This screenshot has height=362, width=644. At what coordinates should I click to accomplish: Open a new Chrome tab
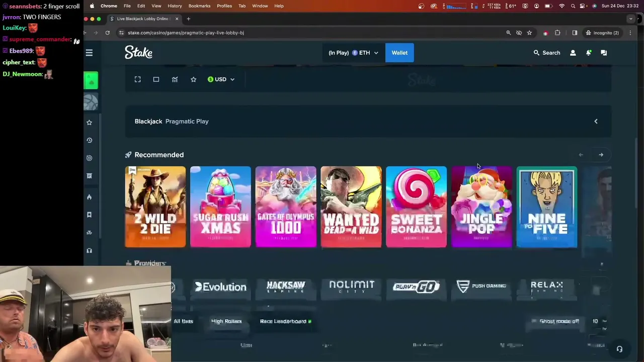[x=189, y=19]
